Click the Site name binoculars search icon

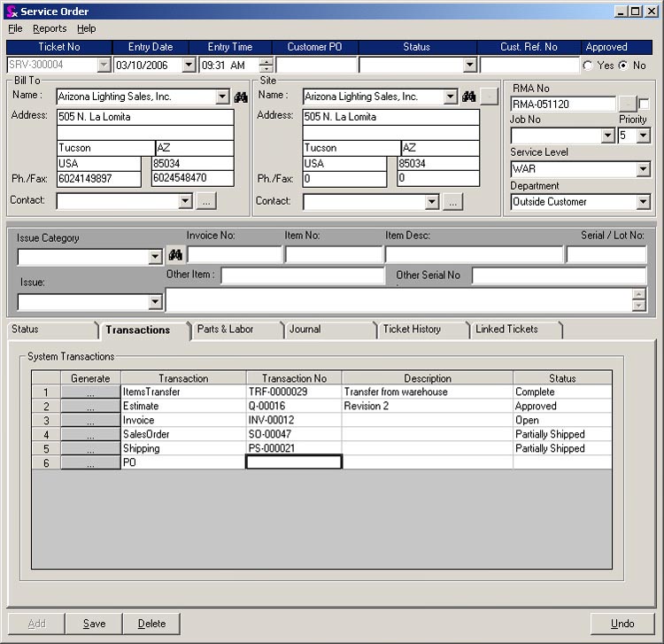pos(468,97)
